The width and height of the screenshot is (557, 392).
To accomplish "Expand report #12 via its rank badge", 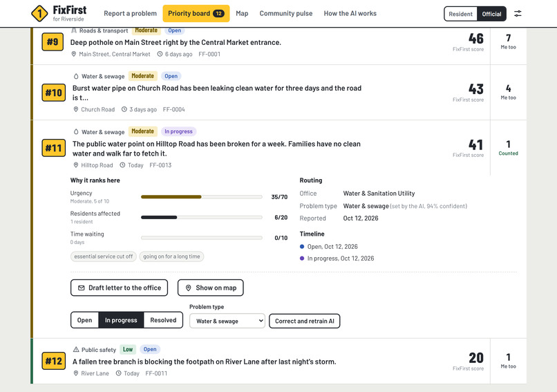I will click(54, 361).
